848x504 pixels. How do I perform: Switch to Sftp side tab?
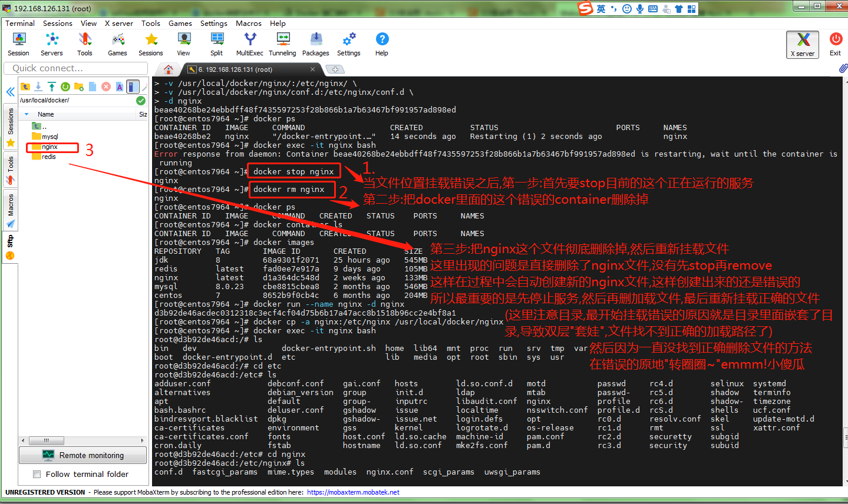(10, 248)
